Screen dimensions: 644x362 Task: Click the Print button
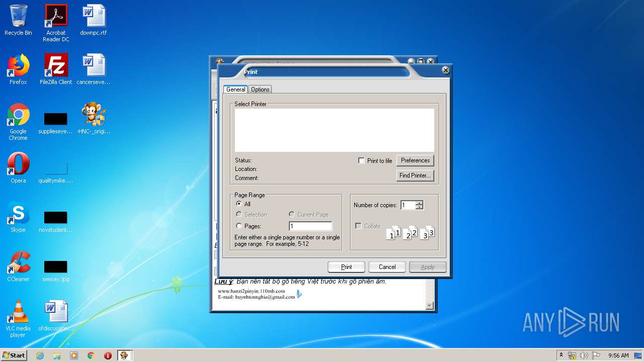point(346,267)
